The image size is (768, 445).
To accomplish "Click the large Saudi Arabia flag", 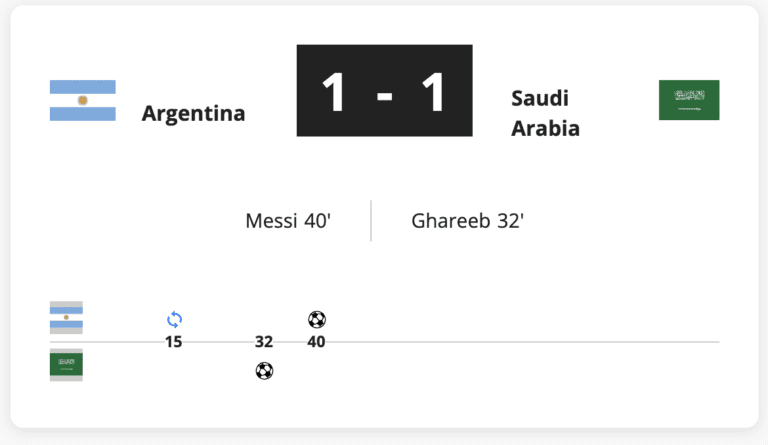I will pos(689,100).
